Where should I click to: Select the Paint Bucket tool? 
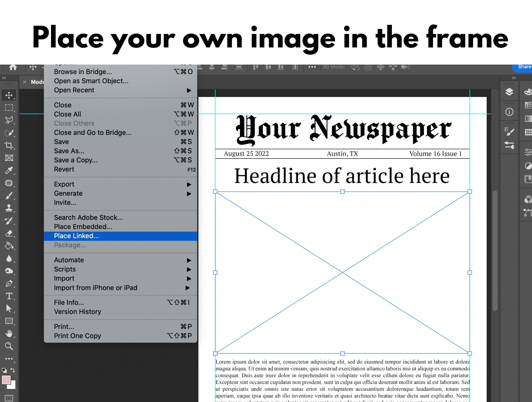point(9,246)
